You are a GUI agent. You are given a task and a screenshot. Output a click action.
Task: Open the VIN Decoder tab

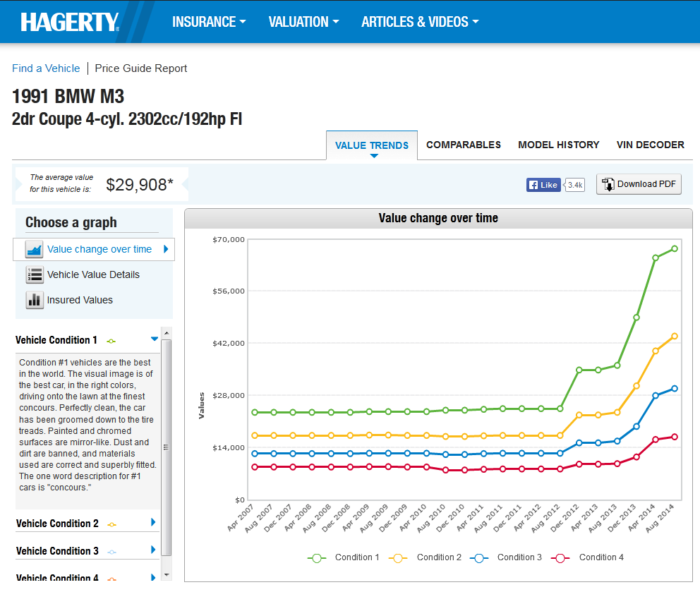tap(650, 145)
